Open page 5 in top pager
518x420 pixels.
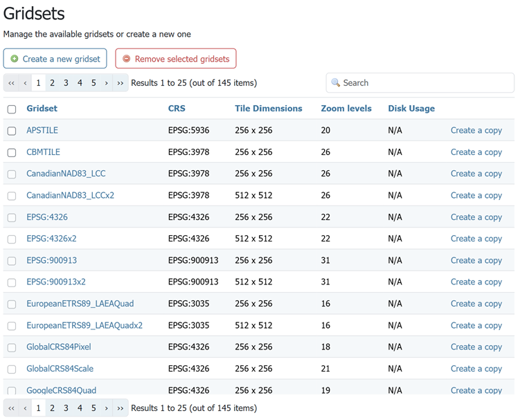click(x=93, y=83)
